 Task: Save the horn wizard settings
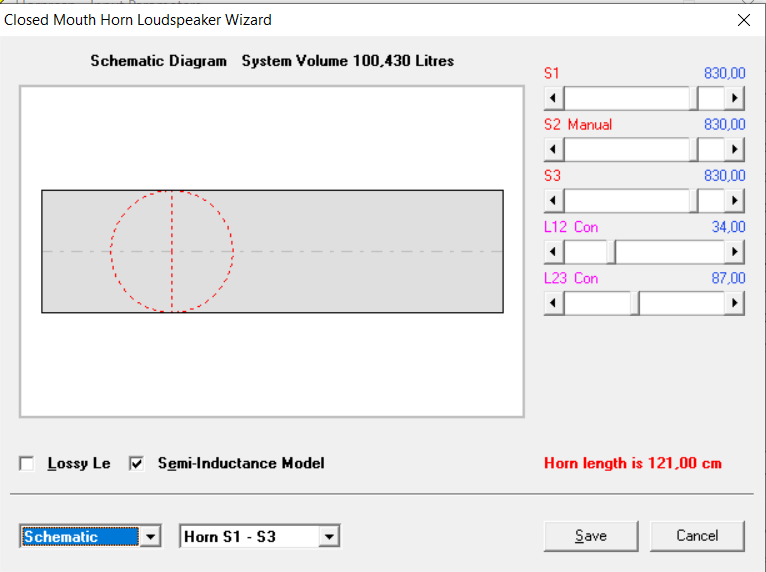pyautogui.click(x=591, y=536)
